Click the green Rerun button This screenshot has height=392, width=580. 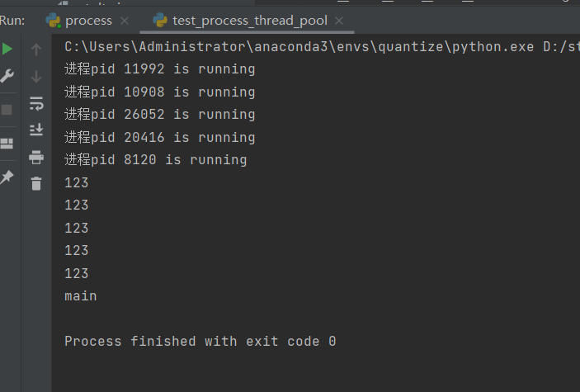click(7, 50)
